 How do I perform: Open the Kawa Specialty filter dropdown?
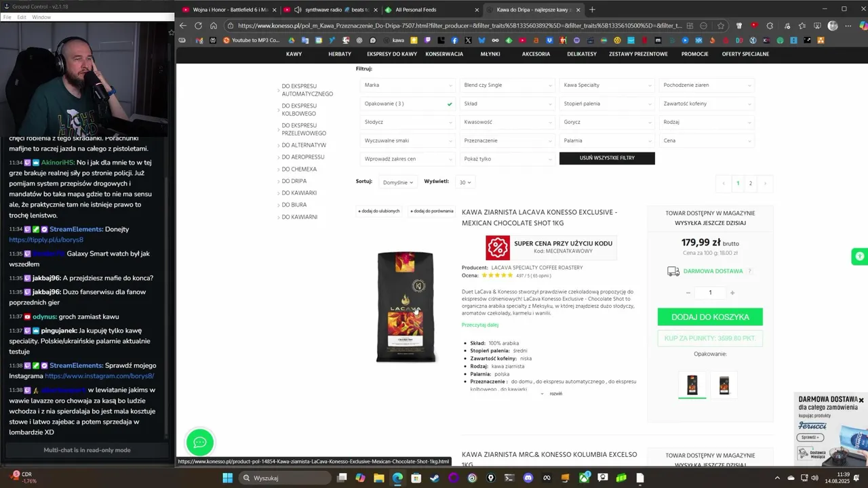click(607, 85)
